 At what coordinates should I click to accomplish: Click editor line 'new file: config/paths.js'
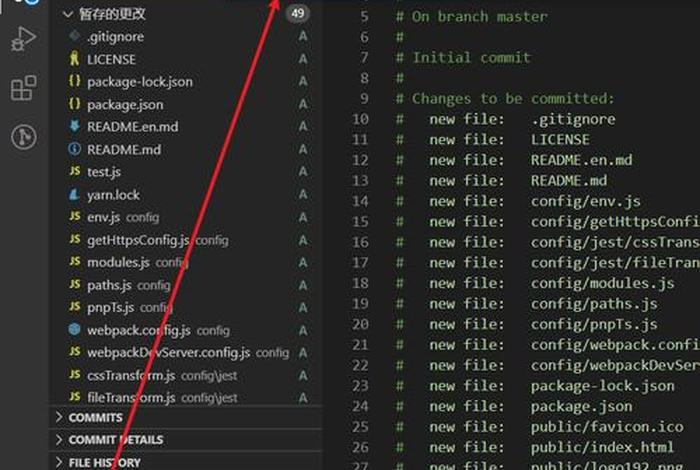[x=526, y=304]
